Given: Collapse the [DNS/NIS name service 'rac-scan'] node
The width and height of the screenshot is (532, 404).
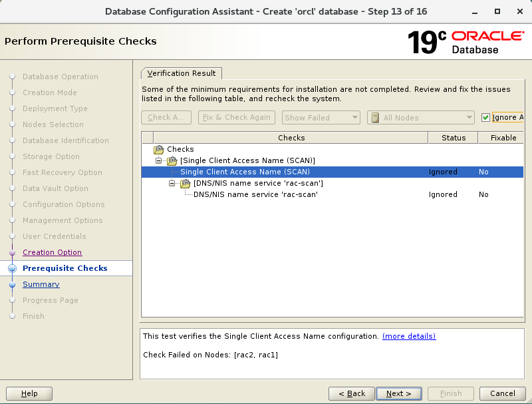Looking at the screenshot, I should coord(172,183).
